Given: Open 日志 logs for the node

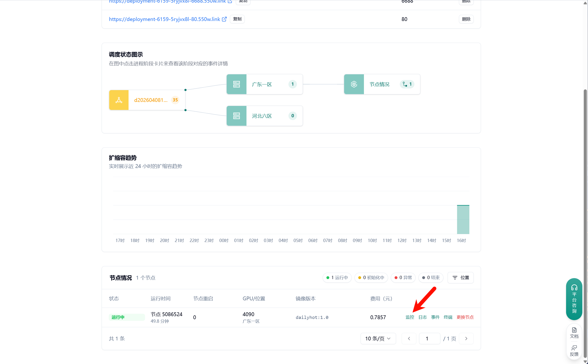Looking at the screenshot, I should [422, 317].
